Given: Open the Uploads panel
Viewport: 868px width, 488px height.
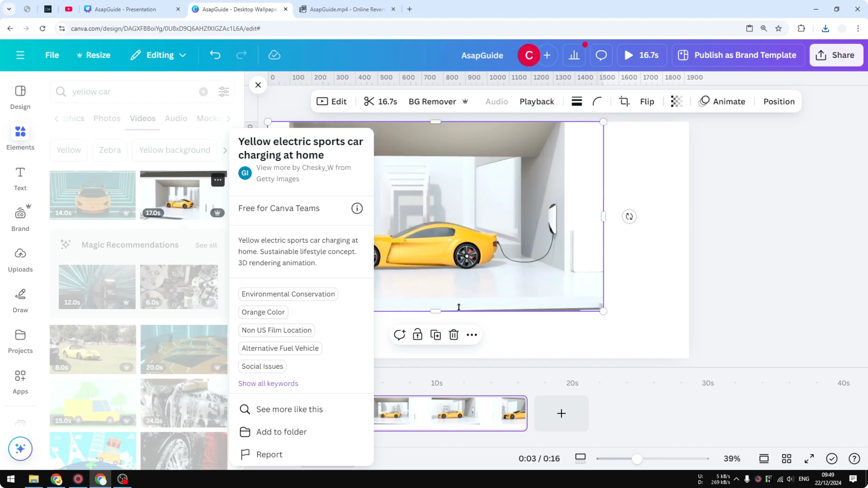Looking at the screenshot, I should (x=20, y=259).
